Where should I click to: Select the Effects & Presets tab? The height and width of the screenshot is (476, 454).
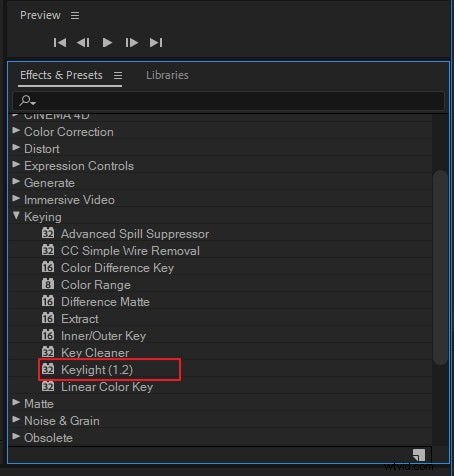pos(61,75)
